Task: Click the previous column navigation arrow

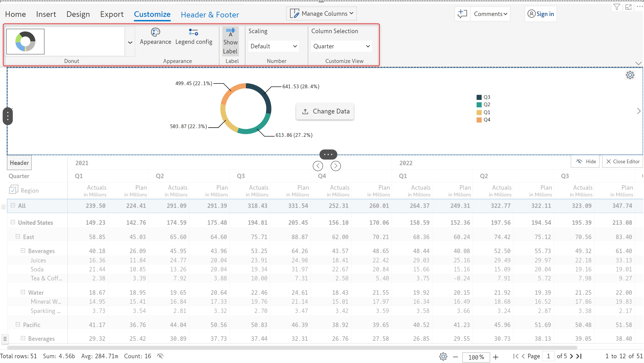Action: (x=318, y=166)
